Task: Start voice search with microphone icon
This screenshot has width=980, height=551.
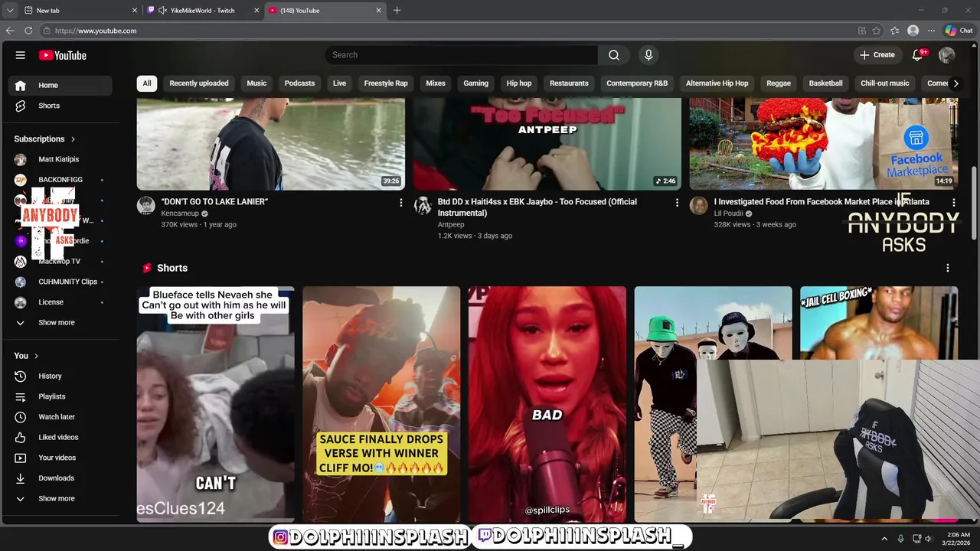Action: 648,55
